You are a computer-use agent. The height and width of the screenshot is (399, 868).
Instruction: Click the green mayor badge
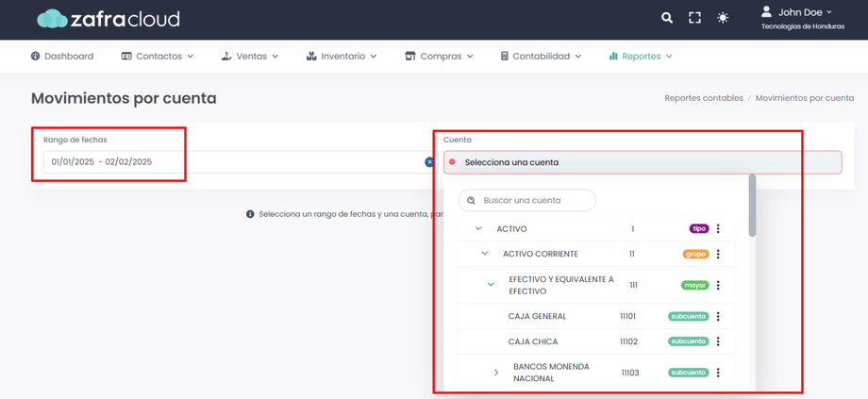[x=694, y=285]
